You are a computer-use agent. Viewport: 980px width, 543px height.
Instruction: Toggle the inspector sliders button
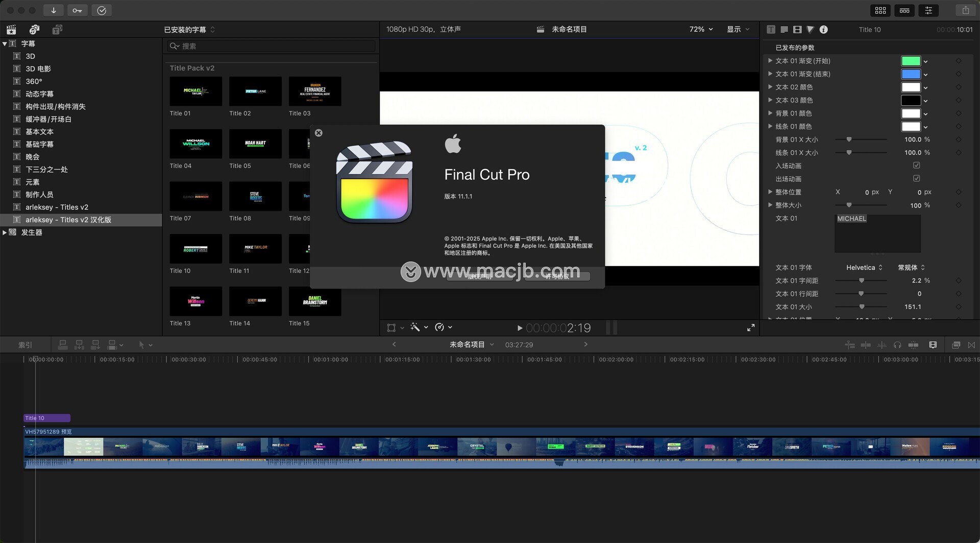click(928, 10)
